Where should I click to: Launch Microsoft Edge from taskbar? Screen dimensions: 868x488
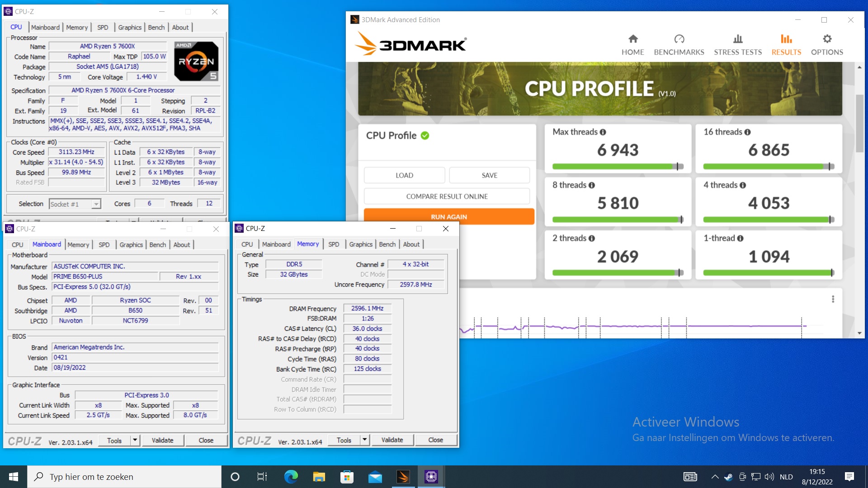click(291, 477)
